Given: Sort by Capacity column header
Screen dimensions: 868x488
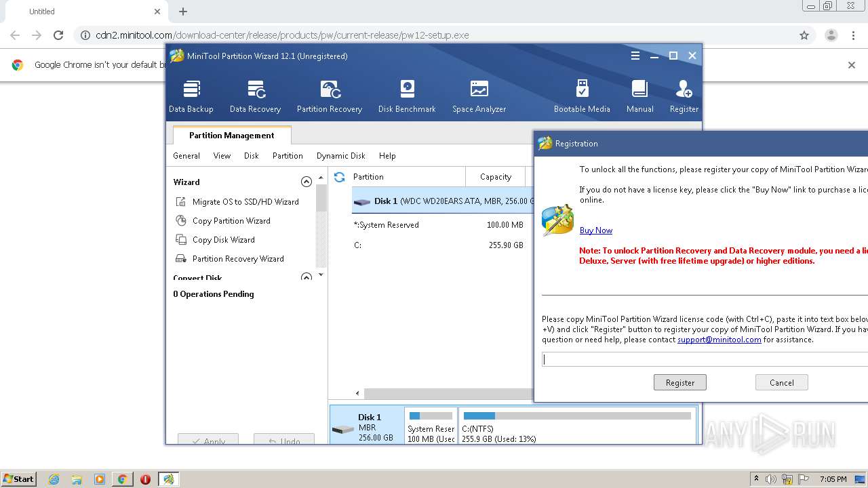Looking at the screenshot, I should coord(496,177).
